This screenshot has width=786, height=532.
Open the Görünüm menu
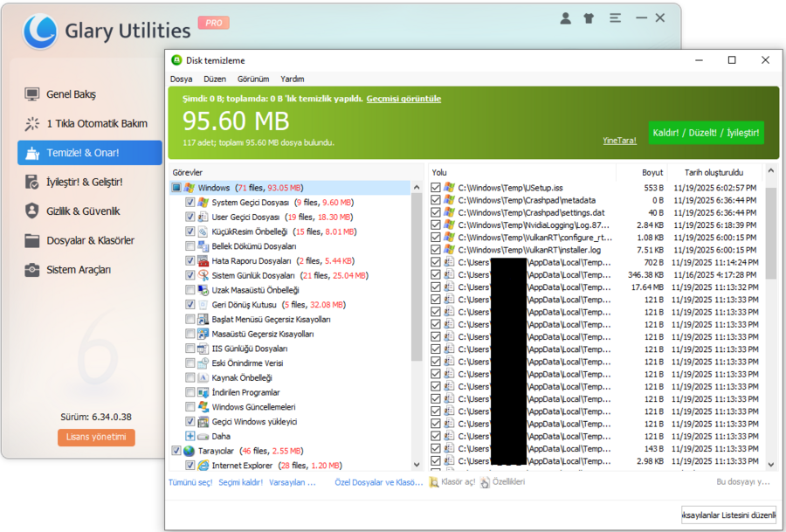tap(252, 77)
